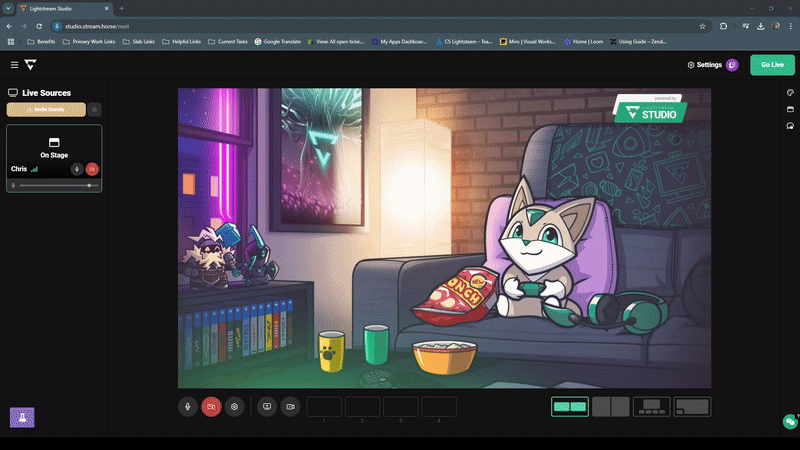
Task: Open guest settings gear beside Invite Guests
Action: tap(94, 110)
